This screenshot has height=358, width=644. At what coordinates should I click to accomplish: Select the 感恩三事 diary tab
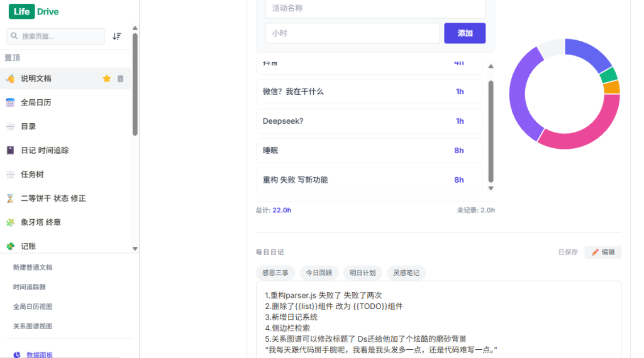pos(275,273)
